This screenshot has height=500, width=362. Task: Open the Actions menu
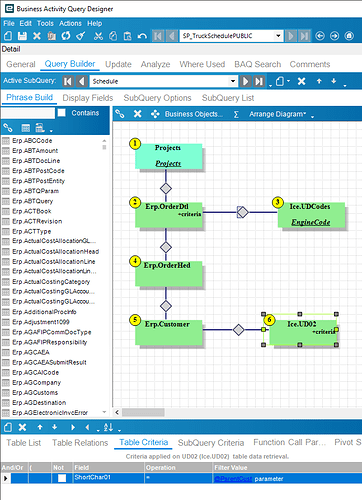(x=70, y=23)
